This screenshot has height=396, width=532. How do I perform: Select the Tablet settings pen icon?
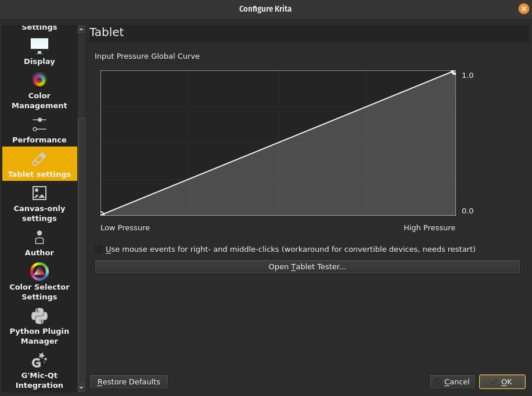click(39, 159)
